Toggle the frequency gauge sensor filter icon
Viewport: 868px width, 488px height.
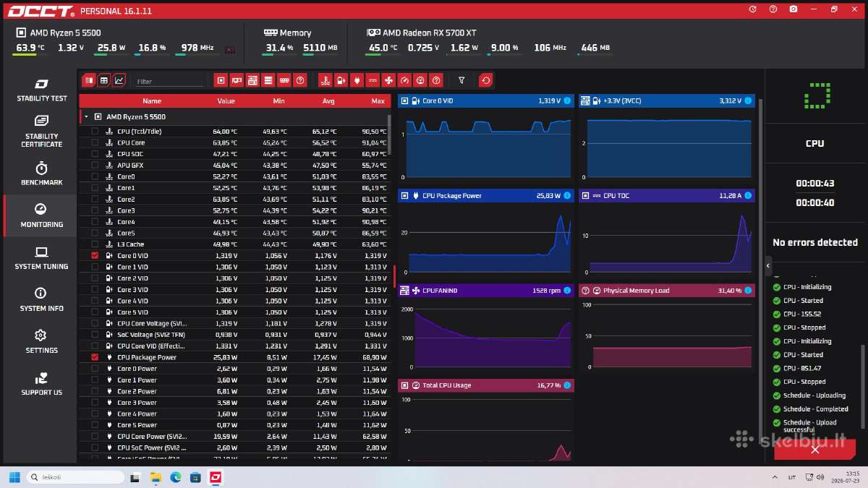tap(404, 80)
